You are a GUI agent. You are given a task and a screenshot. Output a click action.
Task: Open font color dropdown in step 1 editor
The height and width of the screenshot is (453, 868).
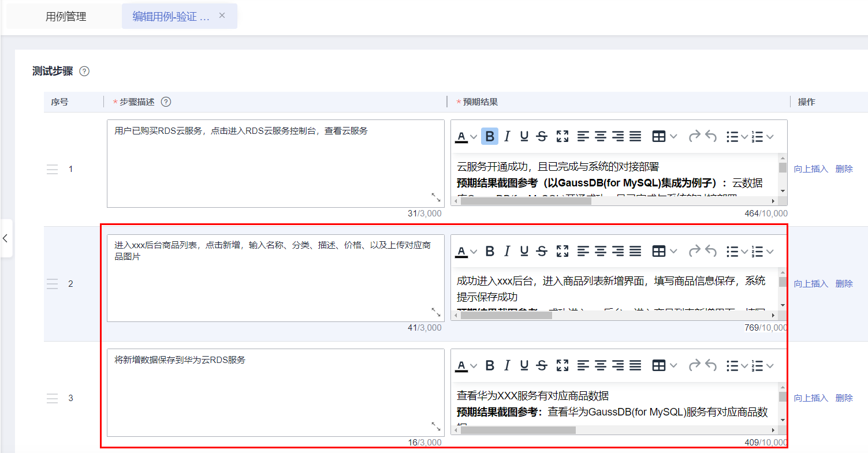coord(474,137)
